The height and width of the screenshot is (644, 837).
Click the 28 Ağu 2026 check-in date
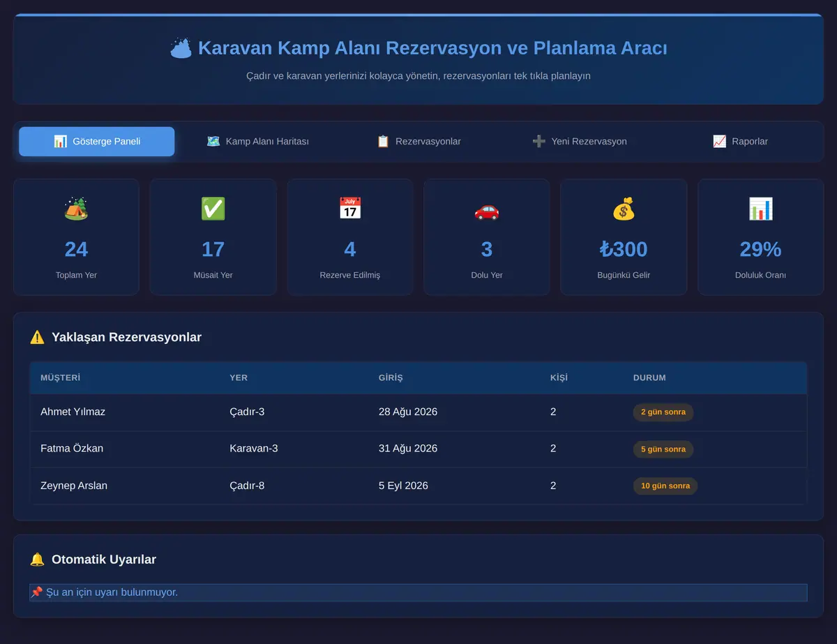click(x=408, y=412)
